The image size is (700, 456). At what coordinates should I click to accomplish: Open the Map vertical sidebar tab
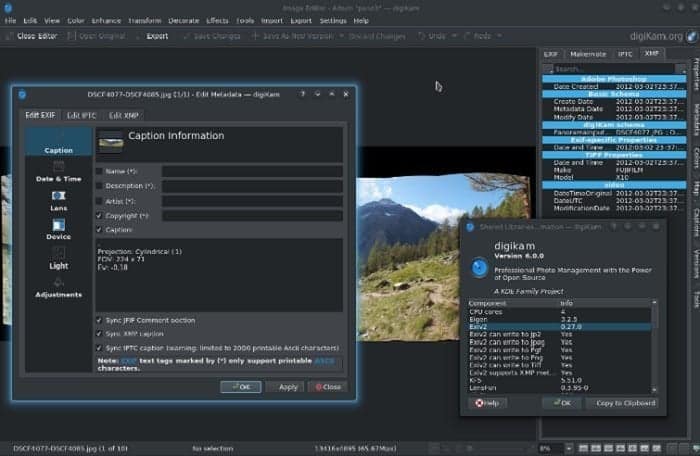[696, 188]
